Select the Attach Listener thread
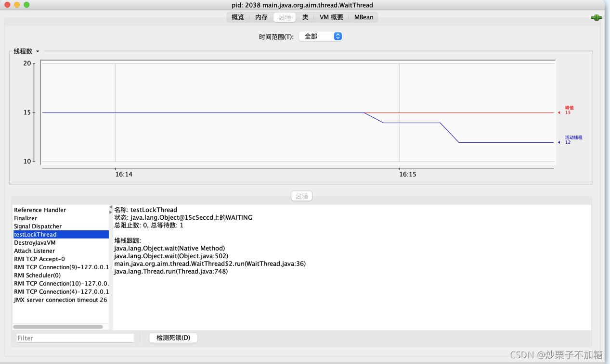 coord(61,251)
